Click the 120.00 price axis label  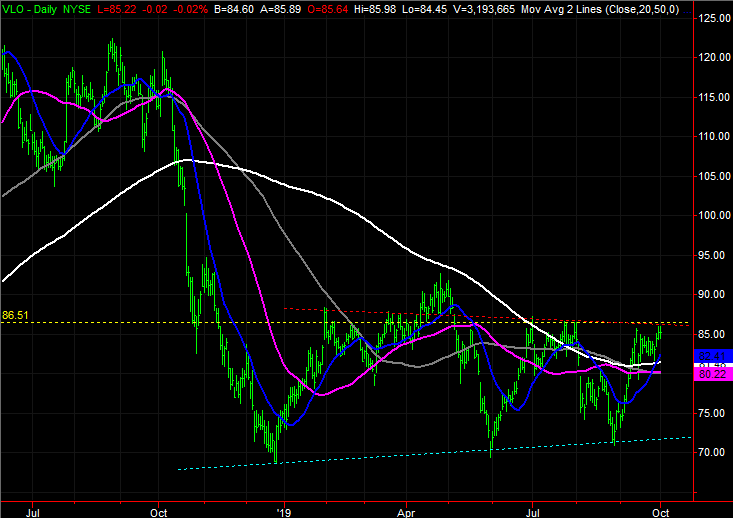tap(714, 57)
